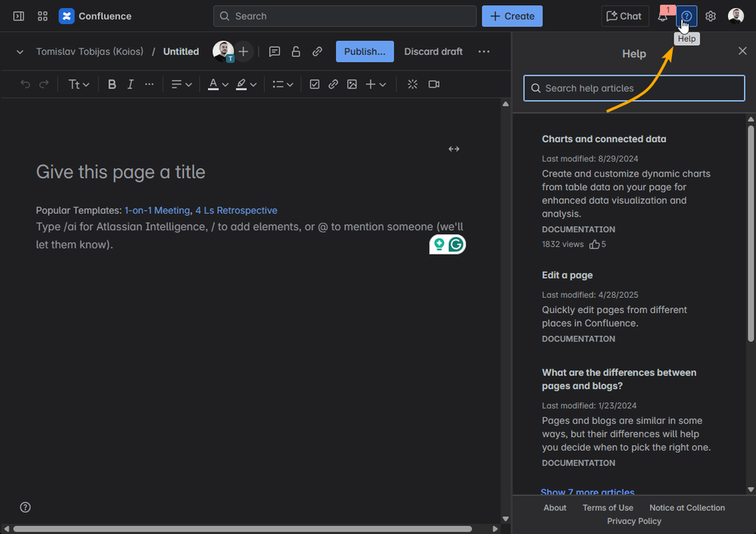Toggle the left sidebar panel
This screenshot has height=534, width=756.
(18, 16)
